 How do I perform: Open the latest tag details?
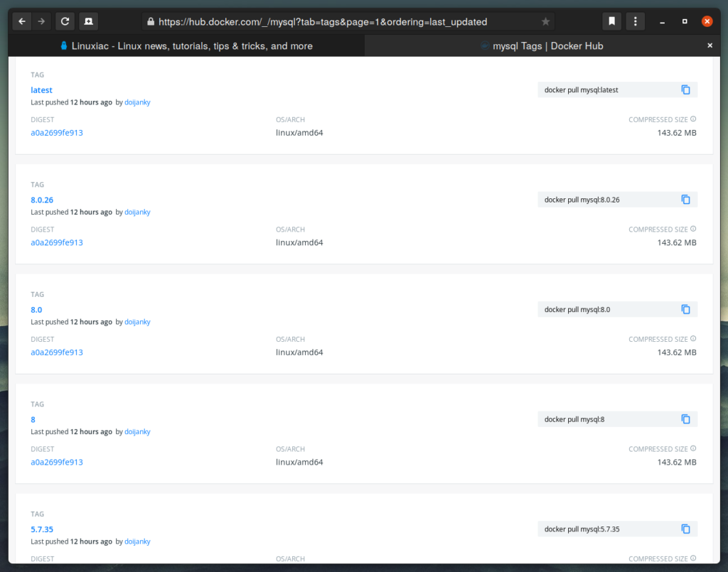41,90
